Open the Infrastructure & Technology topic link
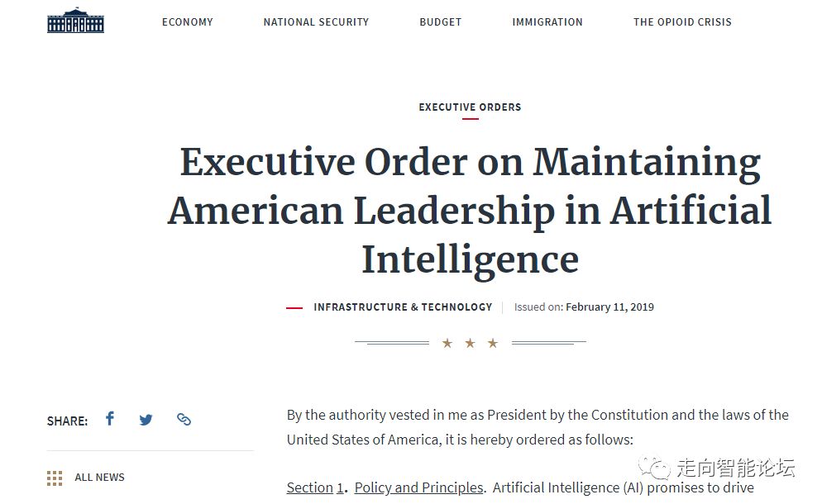The height and width of the screenshot is (504, 822). click(403, 307)
